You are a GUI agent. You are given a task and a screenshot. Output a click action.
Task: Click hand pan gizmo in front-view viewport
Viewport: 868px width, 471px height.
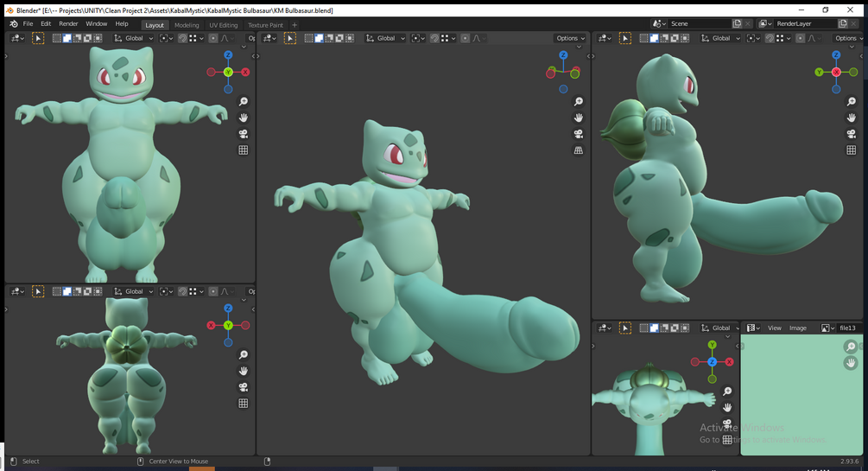243,118
